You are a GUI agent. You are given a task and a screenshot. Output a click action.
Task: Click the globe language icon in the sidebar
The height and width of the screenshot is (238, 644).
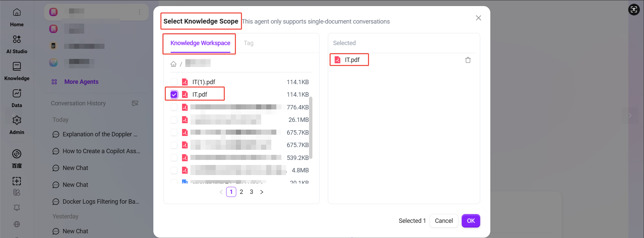tap(17, 224)
